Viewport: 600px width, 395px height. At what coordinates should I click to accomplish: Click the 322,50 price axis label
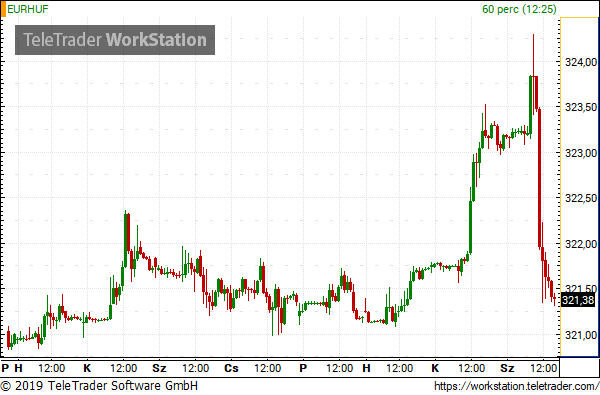581,198
